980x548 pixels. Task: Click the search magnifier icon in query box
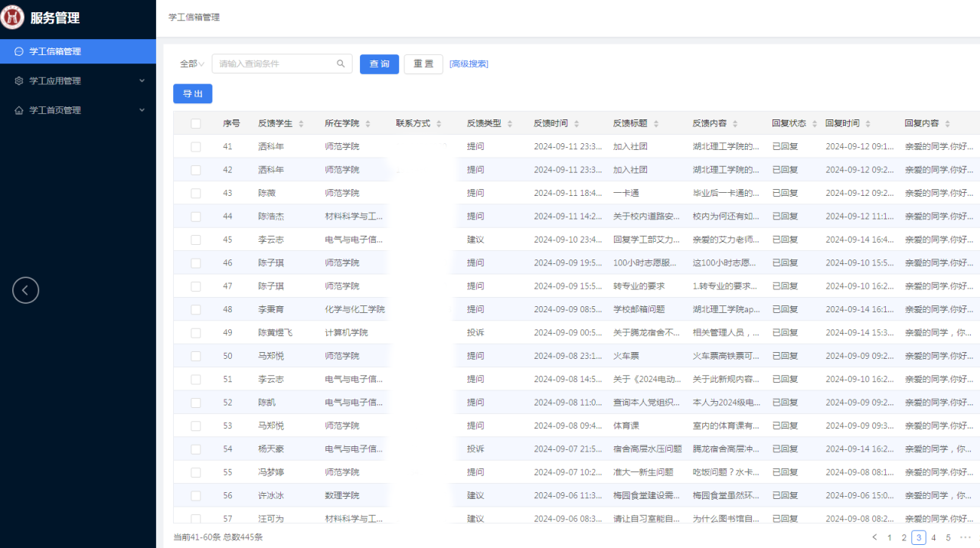[341, 64]
